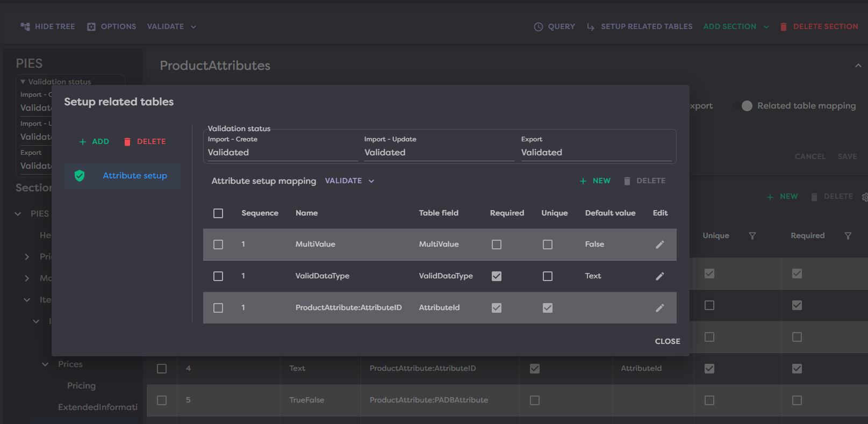
Task: Close the Setup related tables dialog
Action: click(667, 341)
